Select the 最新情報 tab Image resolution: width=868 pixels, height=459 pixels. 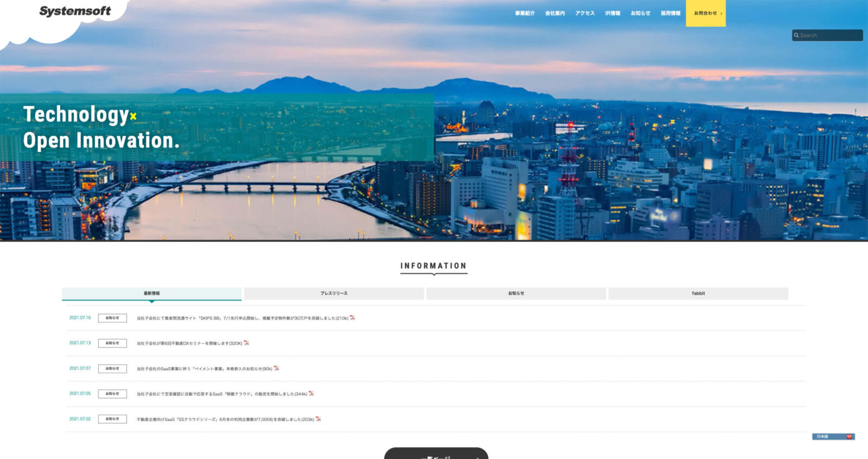[x=151, y=293]
